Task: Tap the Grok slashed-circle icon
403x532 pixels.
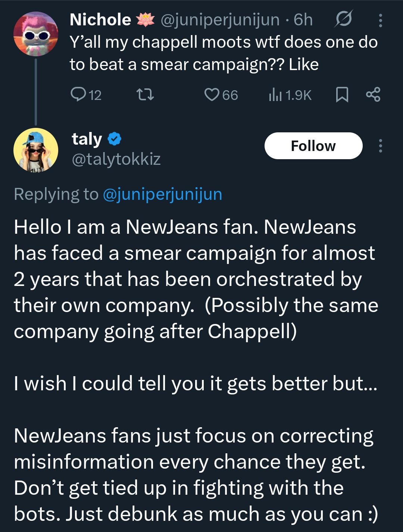Action: pos(343,19)
